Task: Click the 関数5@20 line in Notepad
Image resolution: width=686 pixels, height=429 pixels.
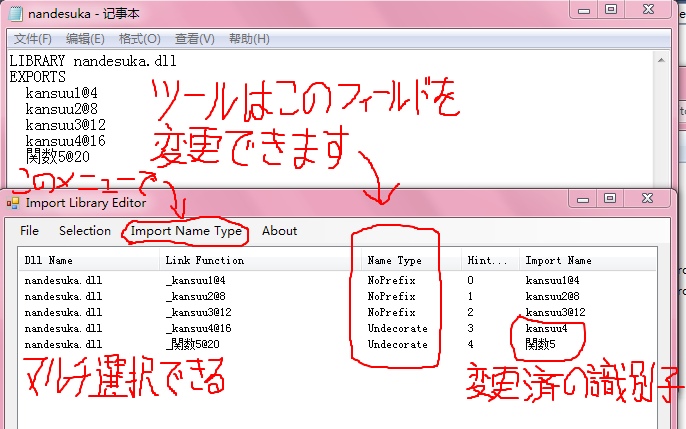Action: 58,157
